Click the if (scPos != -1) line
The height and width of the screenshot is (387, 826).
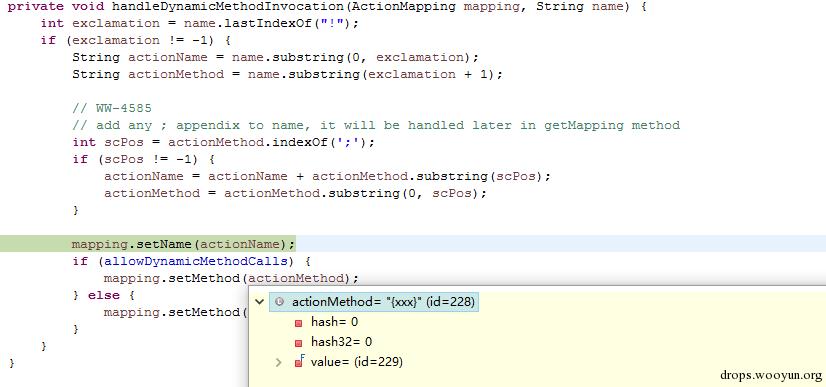(x=143, y=159)
